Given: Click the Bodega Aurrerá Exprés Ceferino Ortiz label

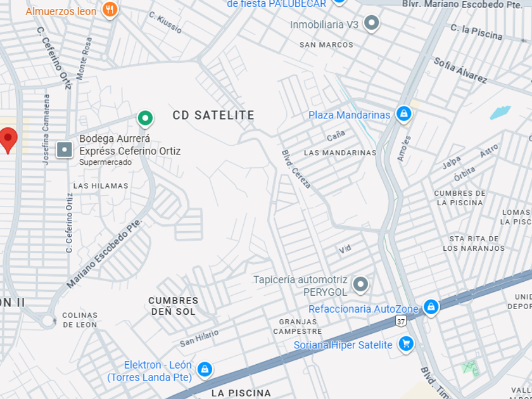Looking at the screenshot, I should tap(130, 145).
